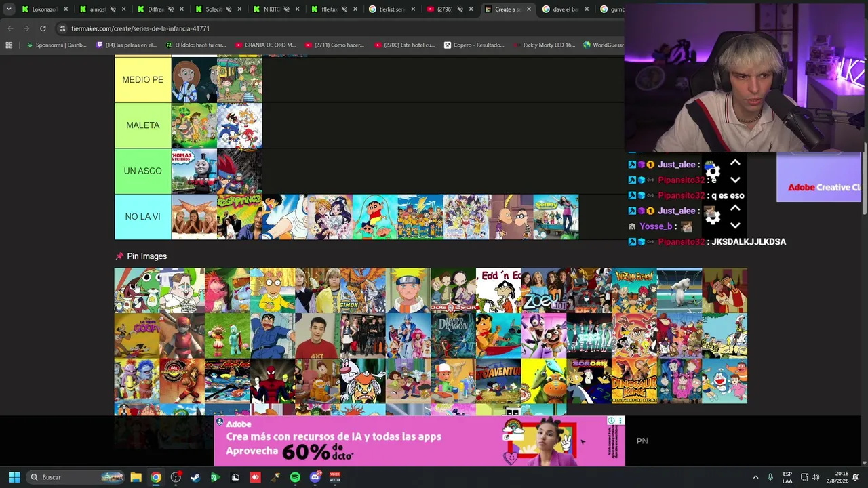Screen dimensions: 868x488
Task: Open the Sponsormii Dashboard bookmark
Action: click(56, 45)
